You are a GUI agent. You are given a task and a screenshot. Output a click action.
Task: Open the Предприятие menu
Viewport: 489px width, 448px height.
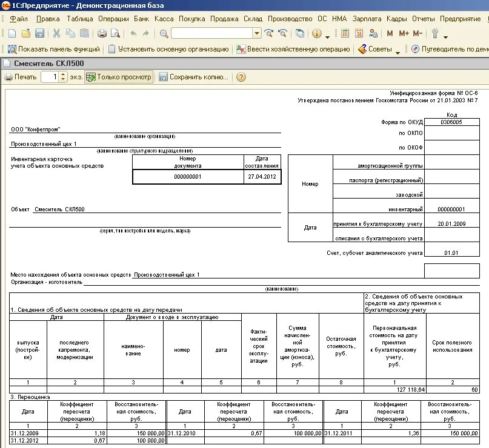point(461,19)
